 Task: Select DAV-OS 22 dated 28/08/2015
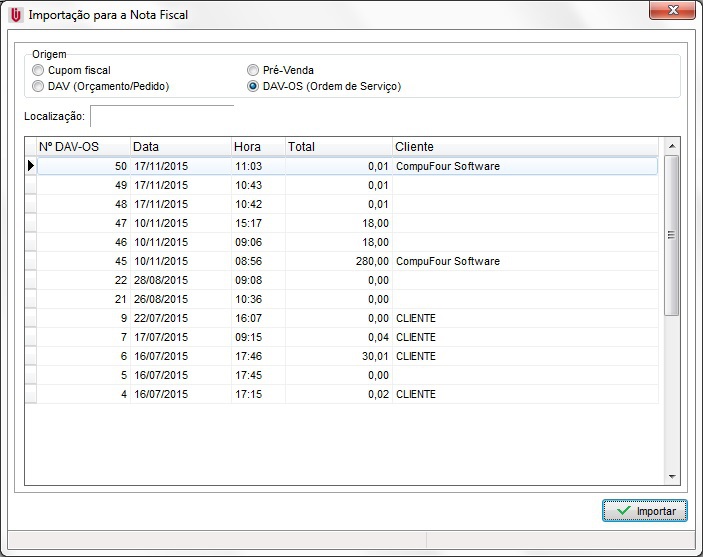(340, 280)
